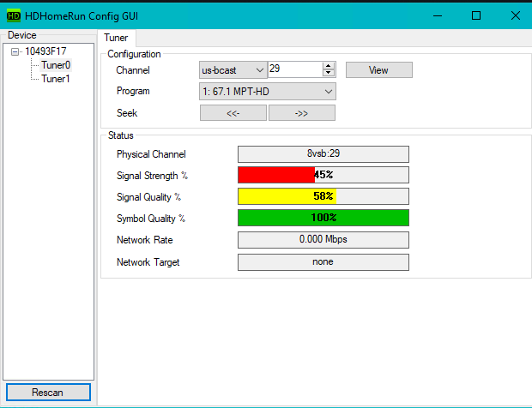Seek backward with the <<- button
Viewport: 532px width, 408px height.
pos(233,113)
